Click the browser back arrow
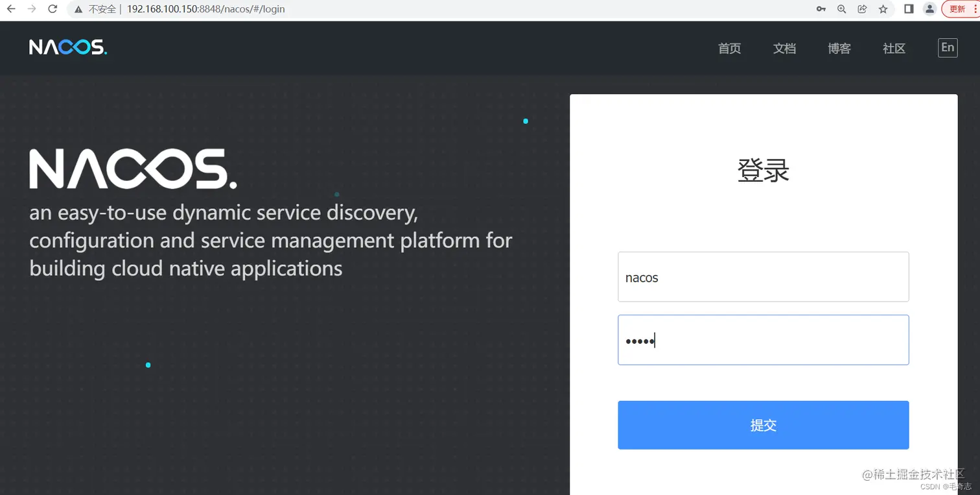Viewport: 980px width, 495px height. pos(11,9)
